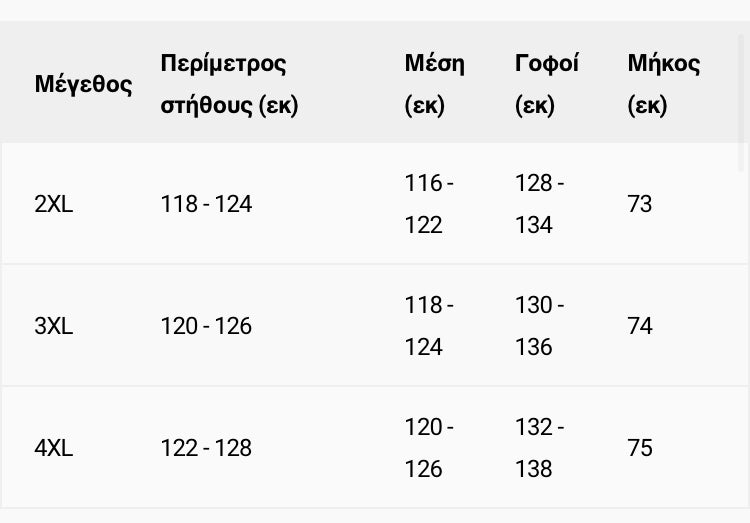This screenshot has width=750, height=523.
Task: Click hips value 130 - 136
Action: pyautogui.click(x=540, y=326)
